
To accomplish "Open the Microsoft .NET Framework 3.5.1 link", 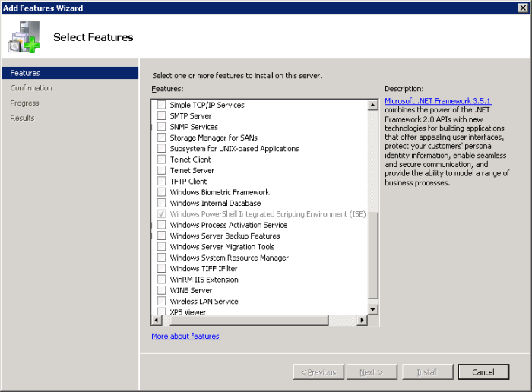I will [438, 100].
